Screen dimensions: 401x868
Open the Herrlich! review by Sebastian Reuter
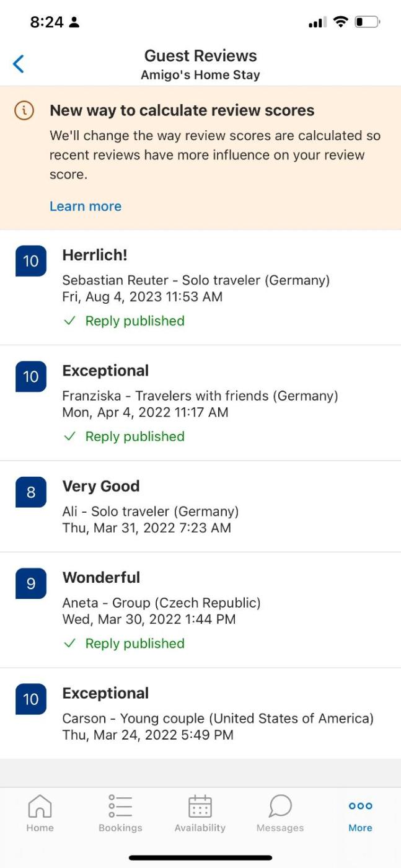coord(95,255)
